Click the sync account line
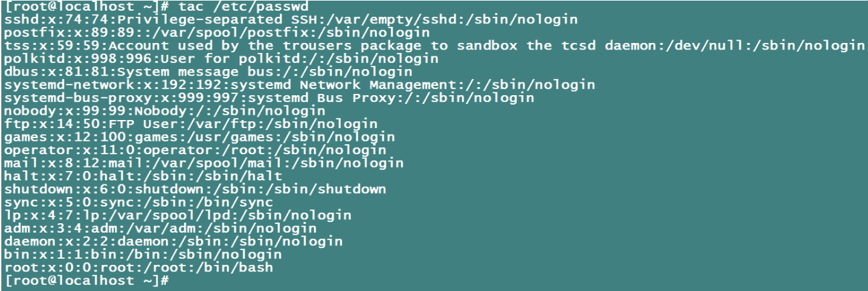This screenshot has width=868, height=291. point(139,202)
